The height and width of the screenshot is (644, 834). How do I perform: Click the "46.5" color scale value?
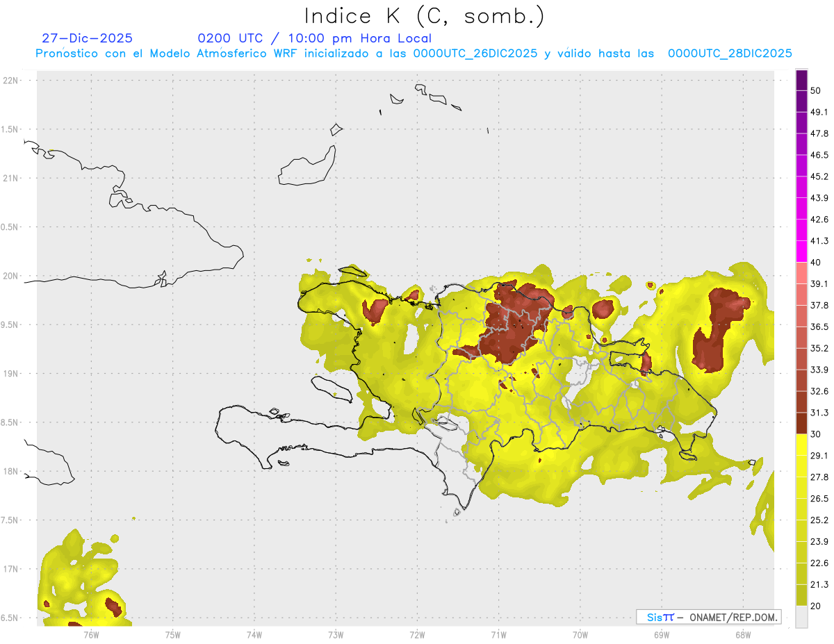[x=819, y=155]
